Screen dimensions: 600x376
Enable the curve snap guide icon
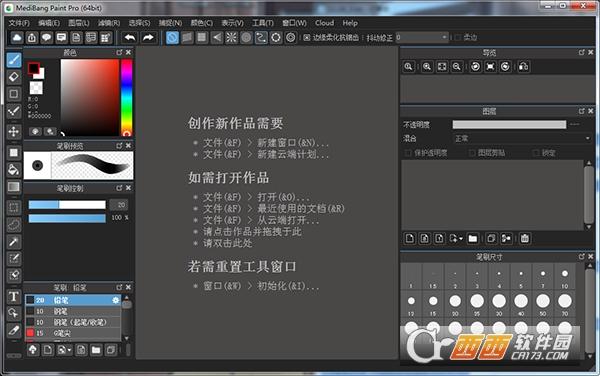coord(261,37)
